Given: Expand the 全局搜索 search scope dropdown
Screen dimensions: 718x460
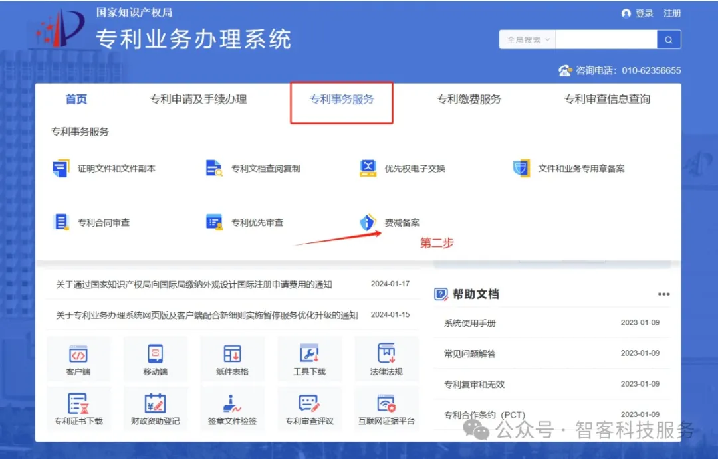Looking at the screenshot, I should pyautogui.click(x=526, y=39).
